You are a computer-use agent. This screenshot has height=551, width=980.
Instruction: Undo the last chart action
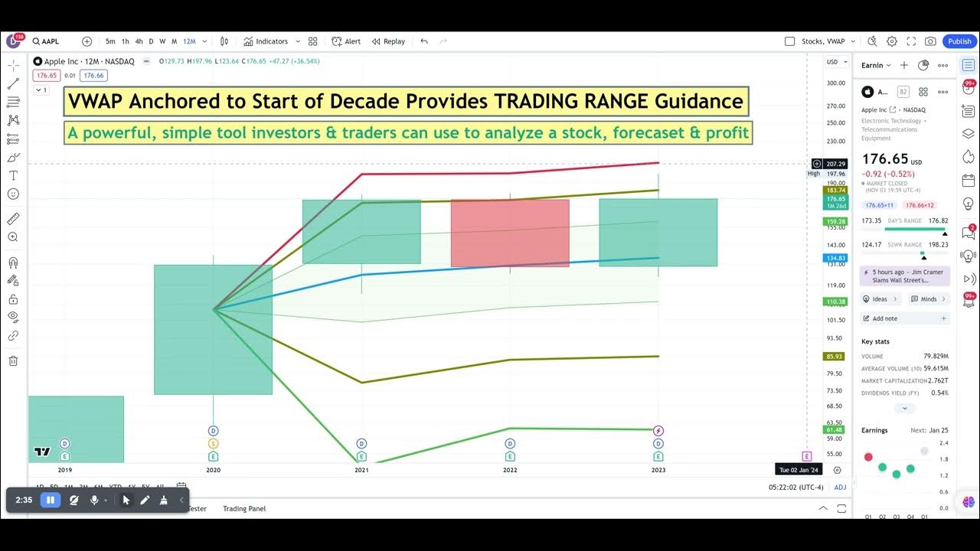click(424, 41)
